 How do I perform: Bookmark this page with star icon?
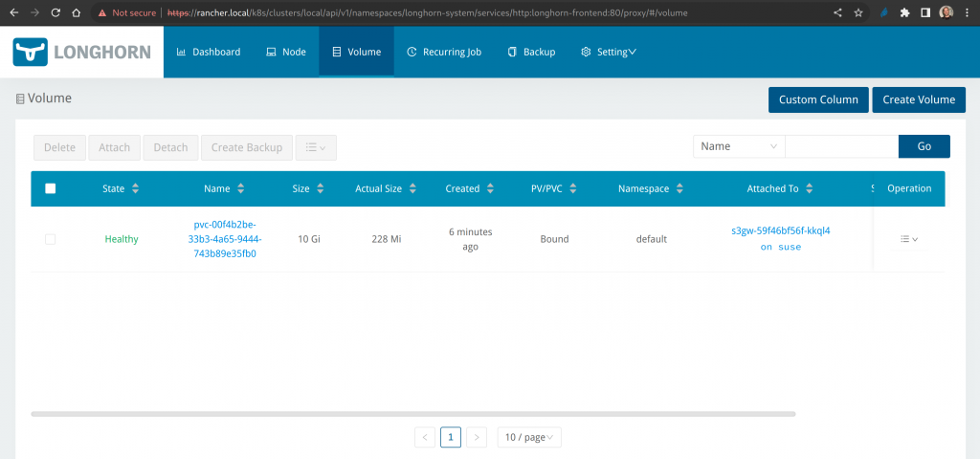pos(858,13)
